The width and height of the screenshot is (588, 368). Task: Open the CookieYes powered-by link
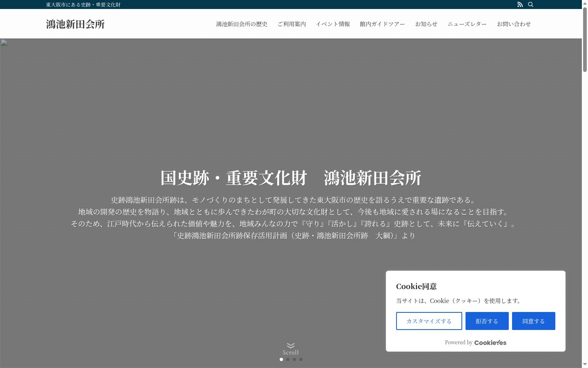click(490, 343)
